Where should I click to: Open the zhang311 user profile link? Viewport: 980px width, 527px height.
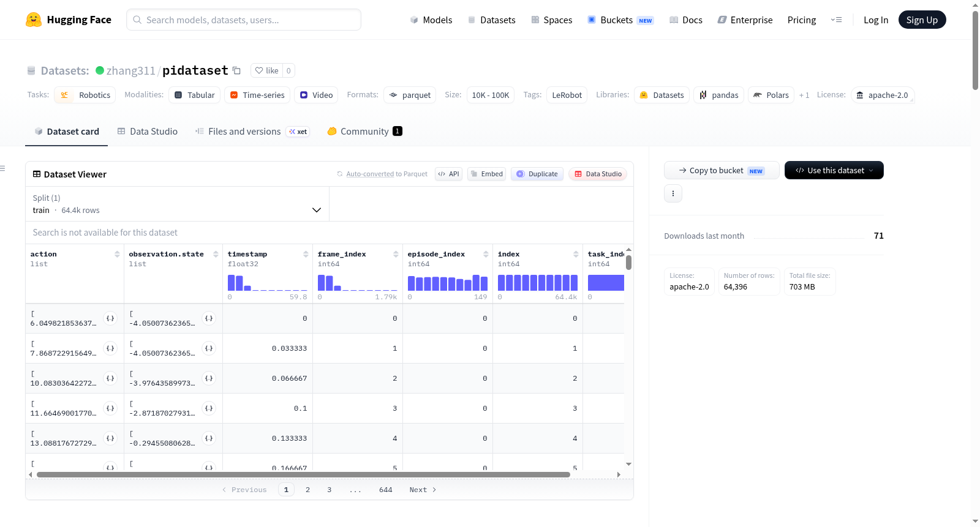[131, 70]
